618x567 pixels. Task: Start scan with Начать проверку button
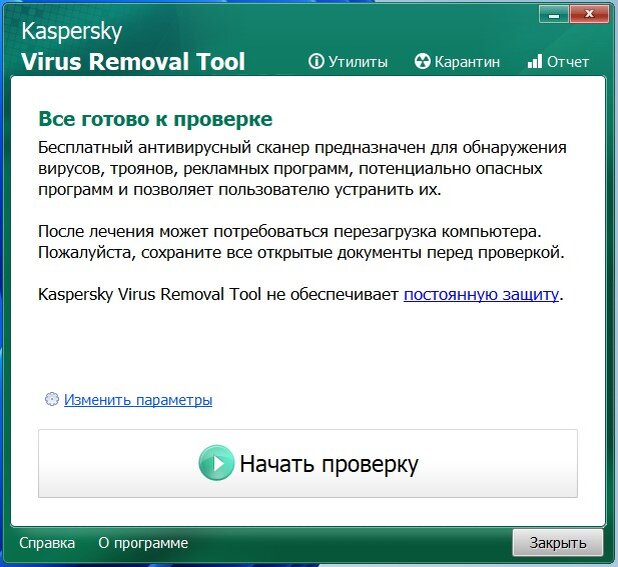point(308,463)
